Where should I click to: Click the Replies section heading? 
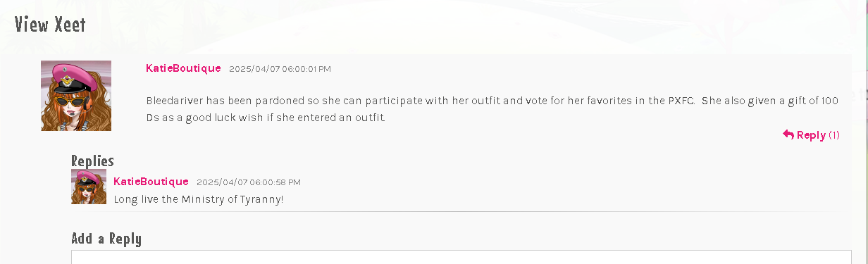click(x=92, y=161)
